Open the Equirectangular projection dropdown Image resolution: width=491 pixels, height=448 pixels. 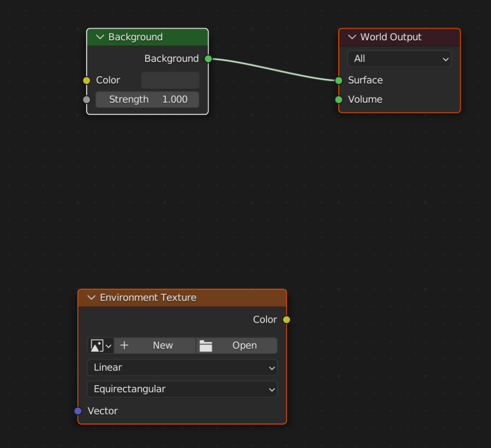click(x=182, y=389)
